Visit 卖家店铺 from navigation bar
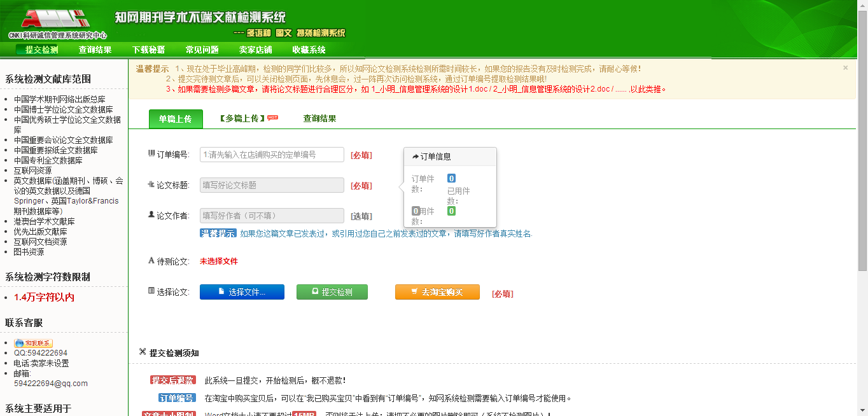This screenshot has width=868, height=416. 256,50
